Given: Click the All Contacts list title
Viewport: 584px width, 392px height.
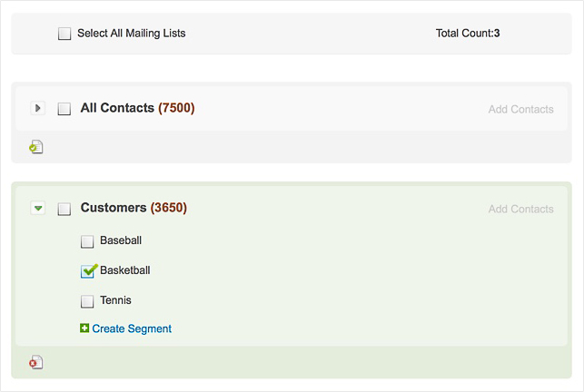Looking at the screenshot, I should click(x=117, y=108).
